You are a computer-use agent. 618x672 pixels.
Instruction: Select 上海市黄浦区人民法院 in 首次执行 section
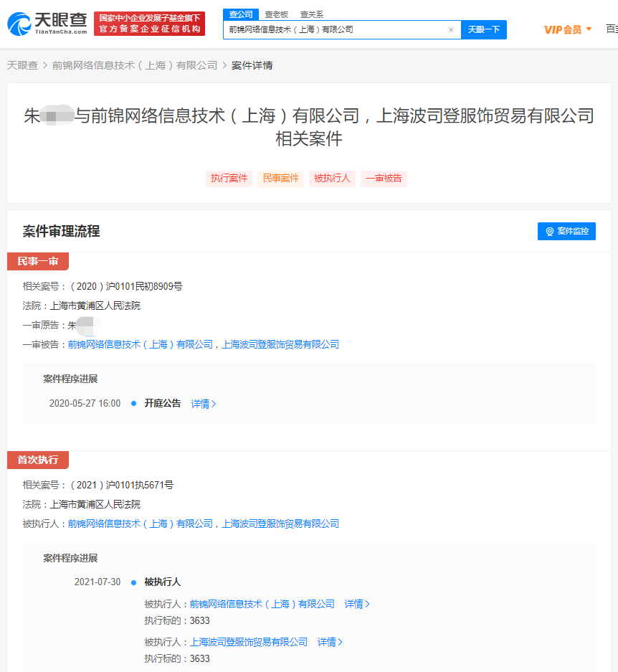point(95,504)
